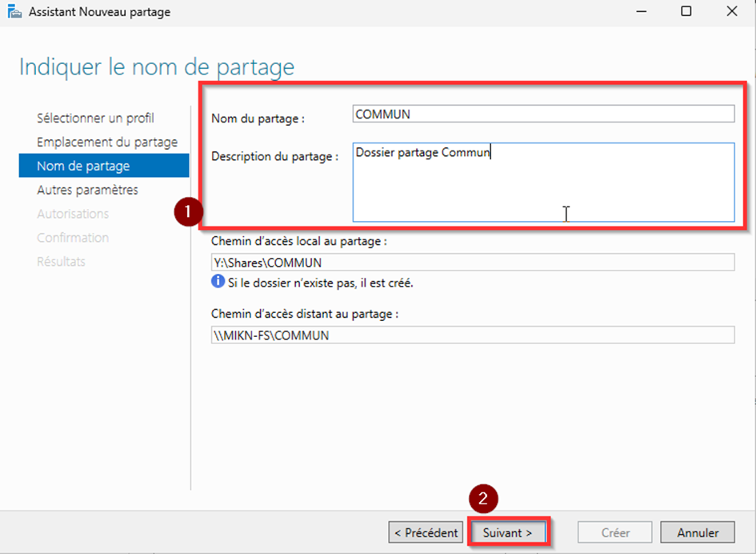
Task: Cancel the wizard with the Annuler button
Action: pos(698,532)
